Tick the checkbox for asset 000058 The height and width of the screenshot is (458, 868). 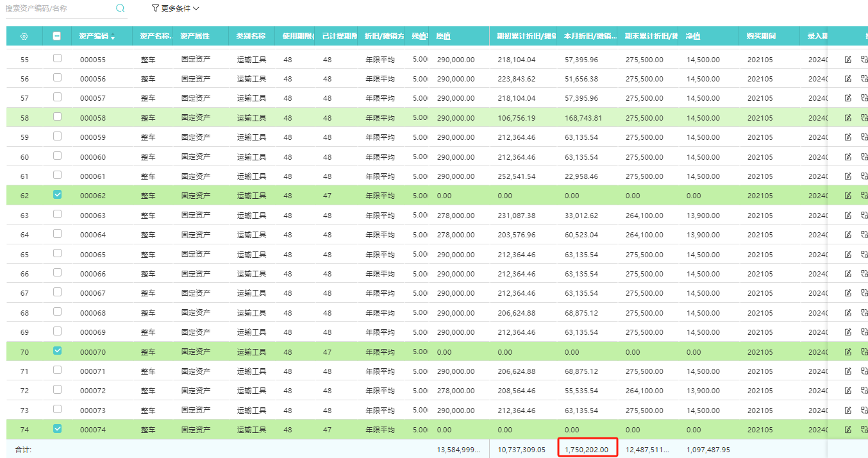coord(57,117)
